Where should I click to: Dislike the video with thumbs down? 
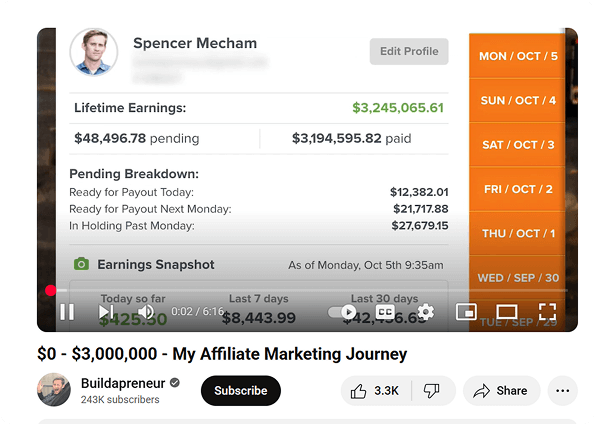[x=432, y=391]
